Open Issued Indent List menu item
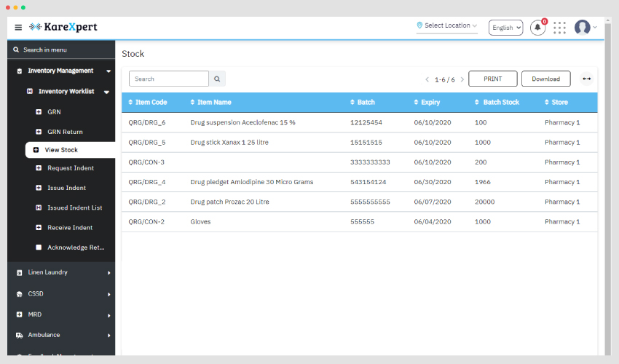The image size is (619, 364). click(x=74, y=207)
